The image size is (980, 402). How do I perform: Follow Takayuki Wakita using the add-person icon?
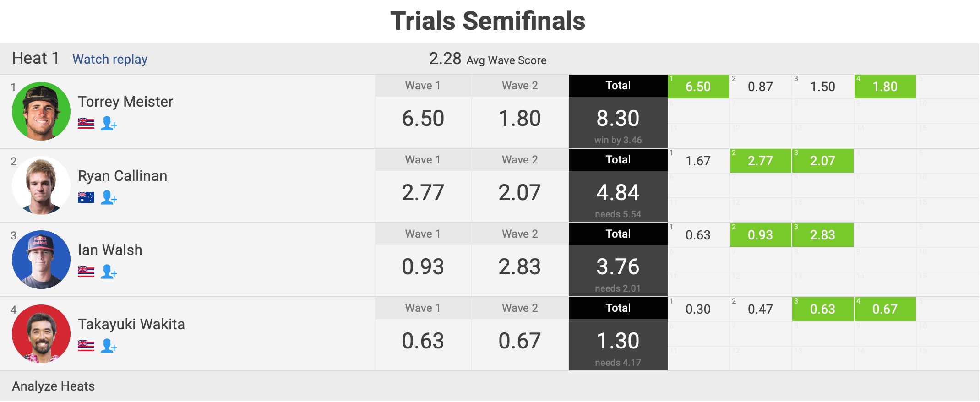tap(109, 346)
